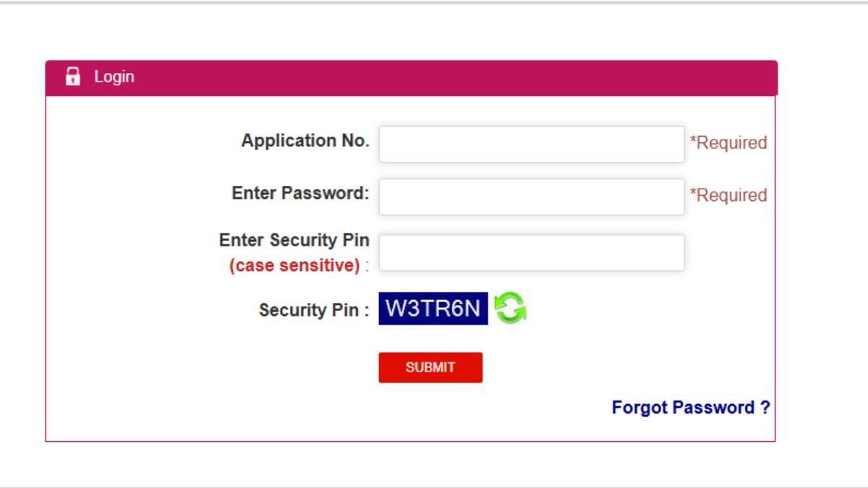Viewport: 868px width, 488px height.
Task: Select Forgot Password to recover credentials
Action: coord(691,407)
